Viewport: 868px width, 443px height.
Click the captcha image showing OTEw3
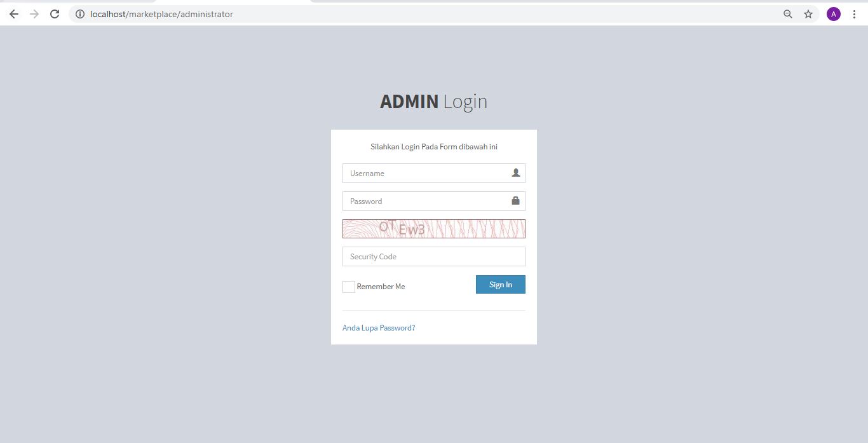pyautogui.click(x=434, y=228)
